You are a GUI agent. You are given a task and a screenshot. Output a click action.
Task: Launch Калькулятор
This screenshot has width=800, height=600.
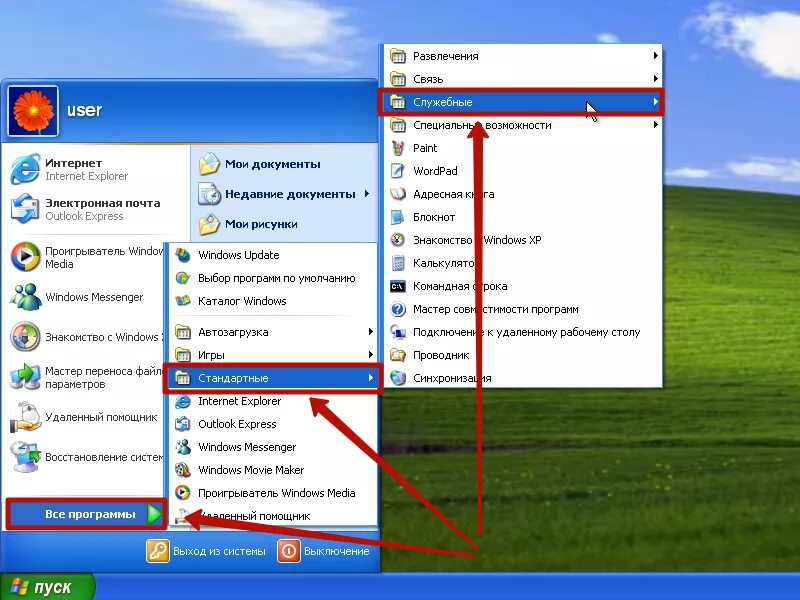523,263
